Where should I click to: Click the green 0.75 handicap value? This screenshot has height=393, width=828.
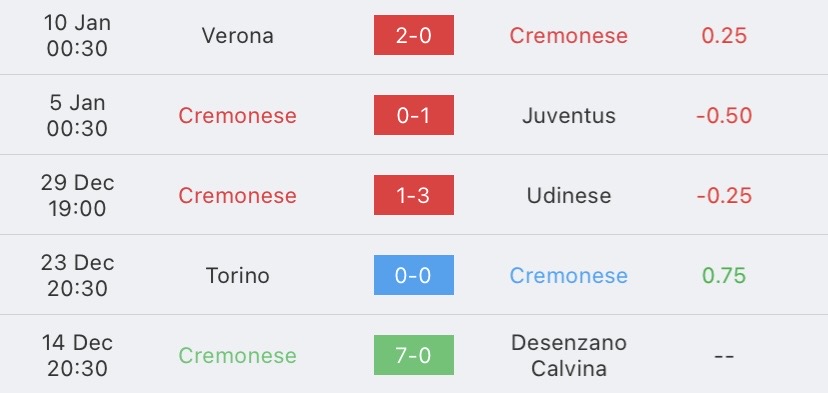point(724,275)
